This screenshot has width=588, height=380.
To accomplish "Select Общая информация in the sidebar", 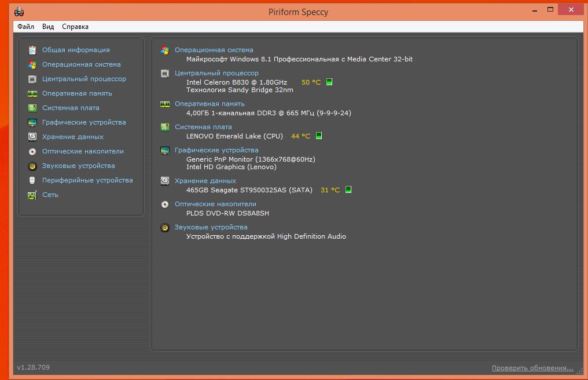I will tap(76, 50).
